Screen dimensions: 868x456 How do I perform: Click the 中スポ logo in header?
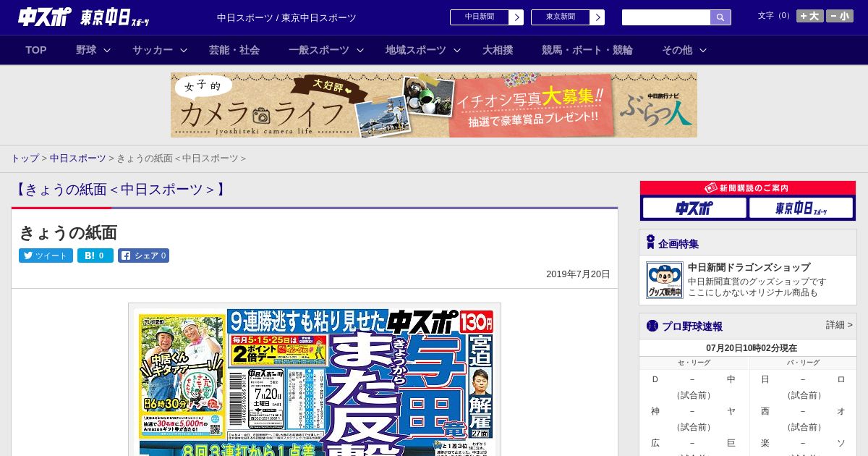click(x=45, y=17)
